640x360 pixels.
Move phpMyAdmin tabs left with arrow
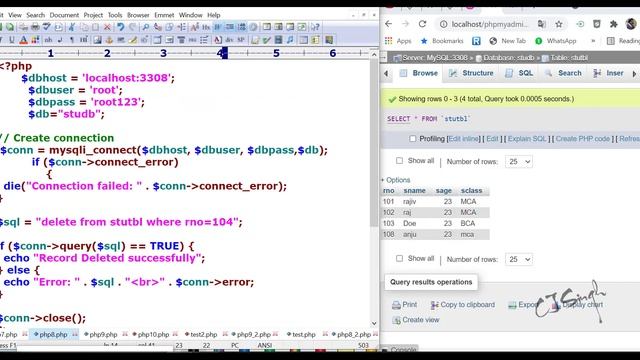pyautogui.click(x=386, y=74)
